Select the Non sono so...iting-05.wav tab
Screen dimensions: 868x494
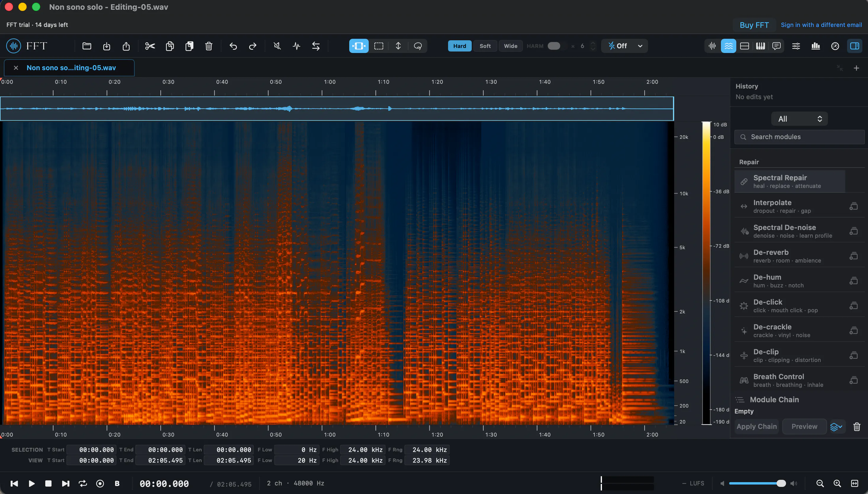pyautogui.click(x=71, y=68)
